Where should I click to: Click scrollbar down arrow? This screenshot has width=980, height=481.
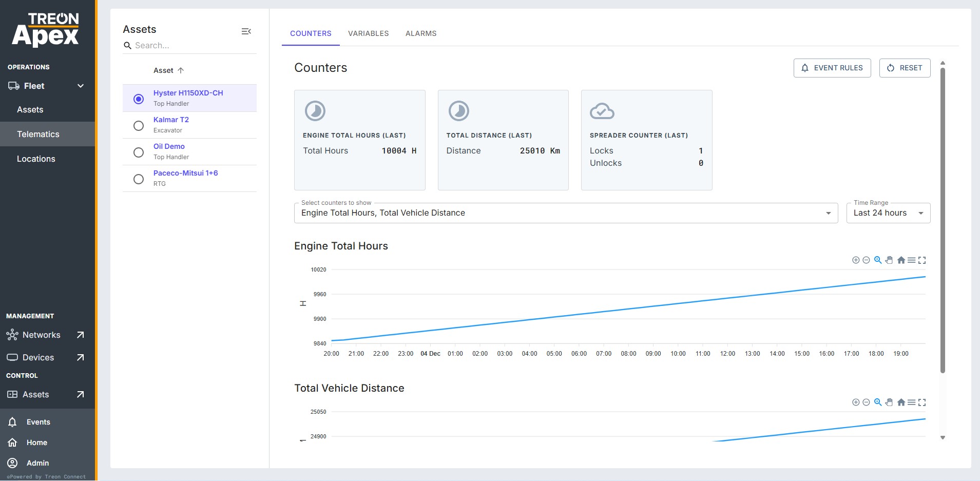(943, 438)
